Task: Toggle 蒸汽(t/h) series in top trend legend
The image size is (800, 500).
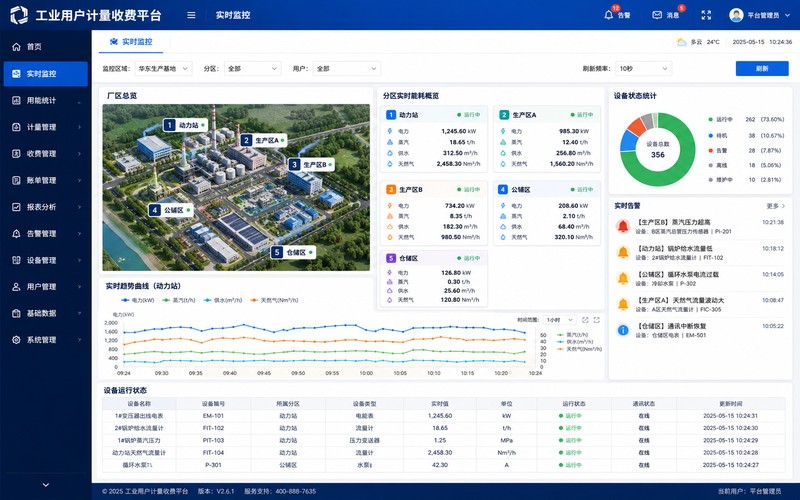Action: 179,301
